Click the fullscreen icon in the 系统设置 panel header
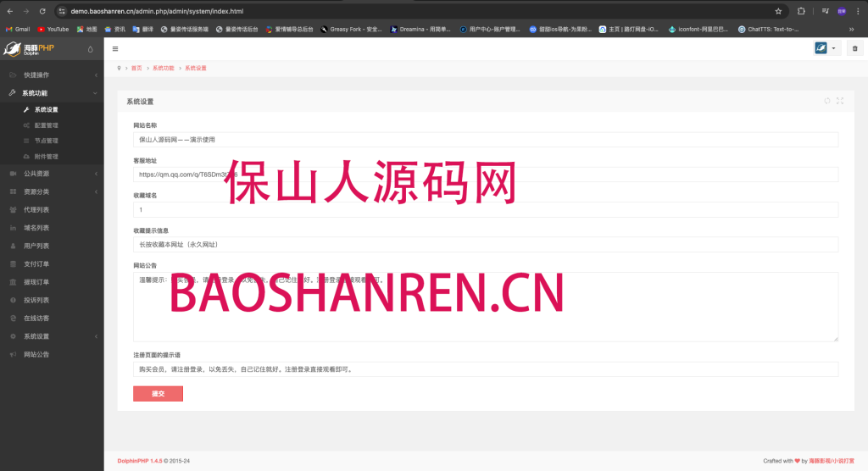The width and height of the screenshot is (868, 471). 840,101
